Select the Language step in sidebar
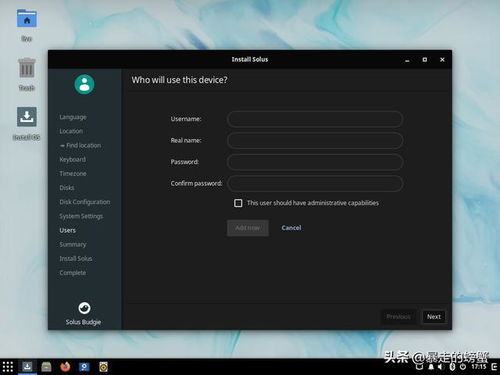The width and height of the screenshot is (500, 375). (x=73, y=117)
